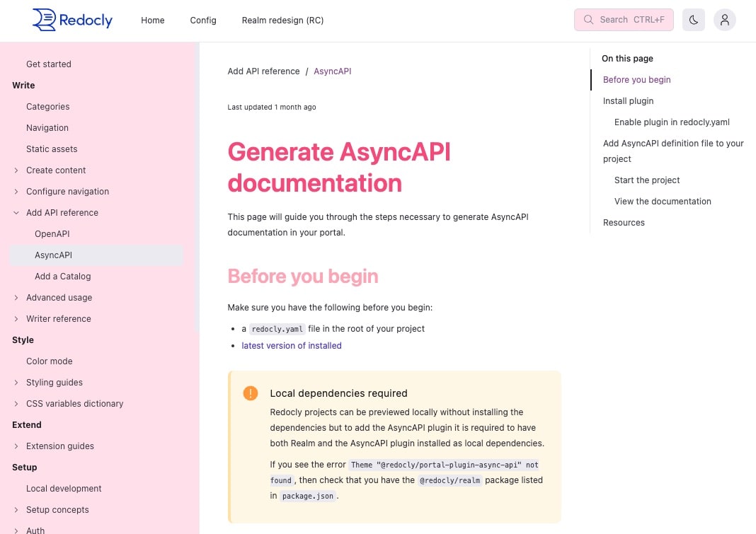Click Local dependencies required heading
756x534 pixels.
[338, 393]
